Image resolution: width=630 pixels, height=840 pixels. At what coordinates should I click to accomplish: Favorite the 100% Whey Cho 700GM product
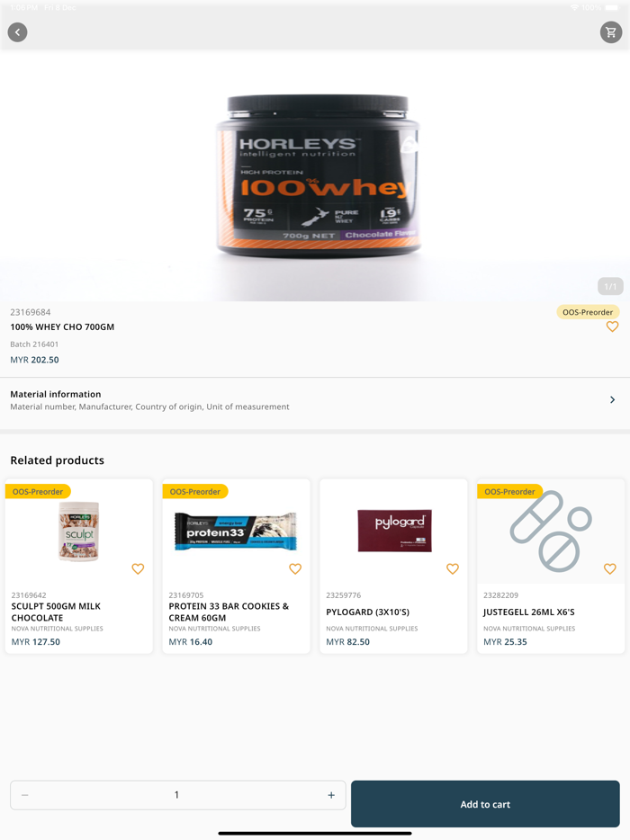(x=612, y=326)
